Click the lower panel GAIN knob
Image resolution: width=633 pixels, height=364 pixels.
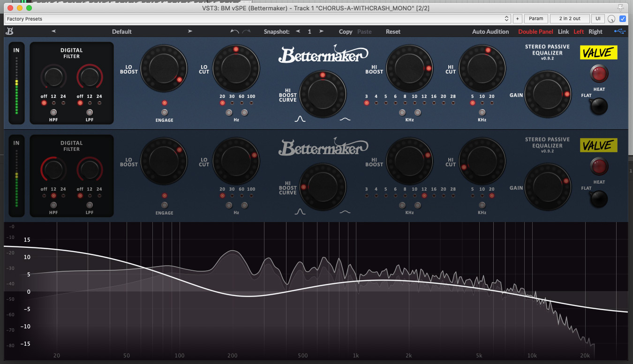(548, 187)
